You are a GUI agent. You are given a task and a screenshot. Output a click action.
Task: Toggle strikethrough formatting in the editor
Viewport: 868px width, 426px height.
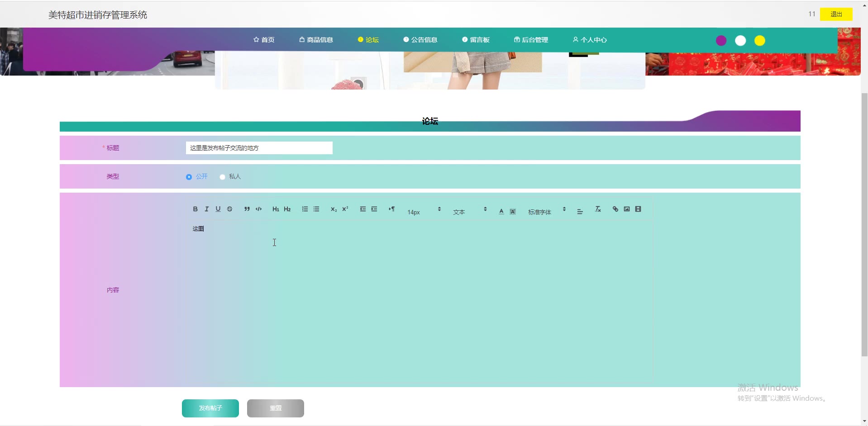229,209
